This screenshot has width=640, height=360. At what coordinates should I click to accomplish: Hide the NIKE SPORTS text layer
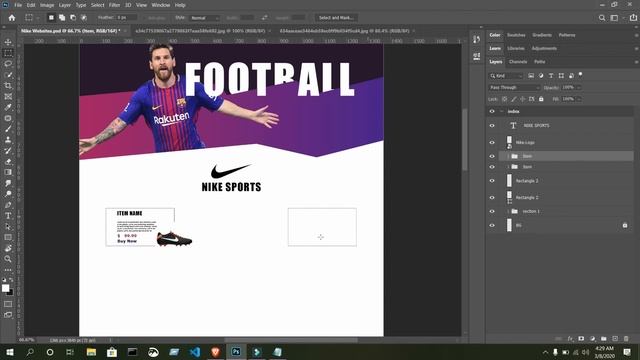(492, 126)
